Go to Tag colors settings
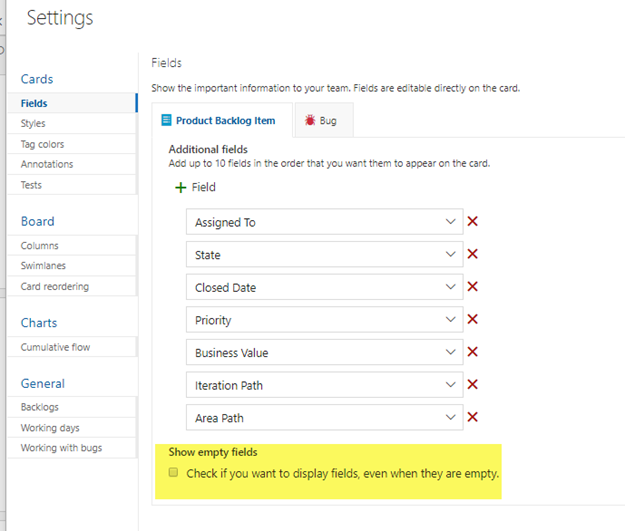Viewport: 625px width, 531px height. (42, 144)
